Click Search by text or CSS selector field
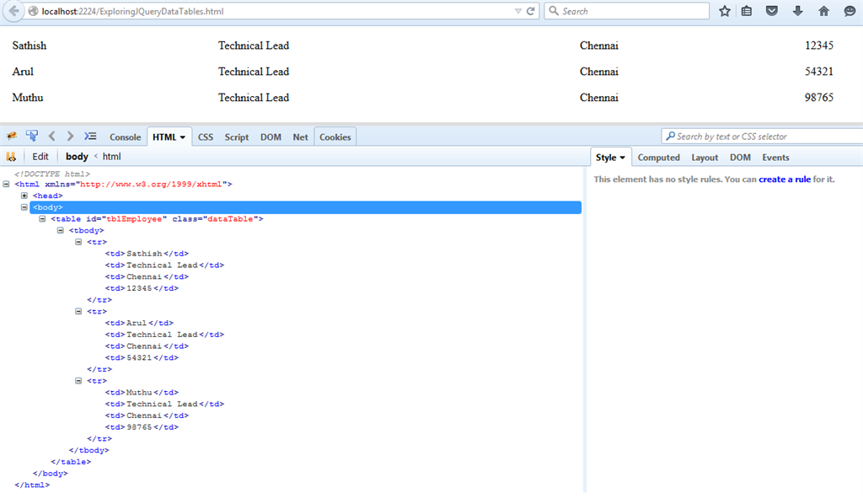The image size is (863, 504). (x=762, y=137)
